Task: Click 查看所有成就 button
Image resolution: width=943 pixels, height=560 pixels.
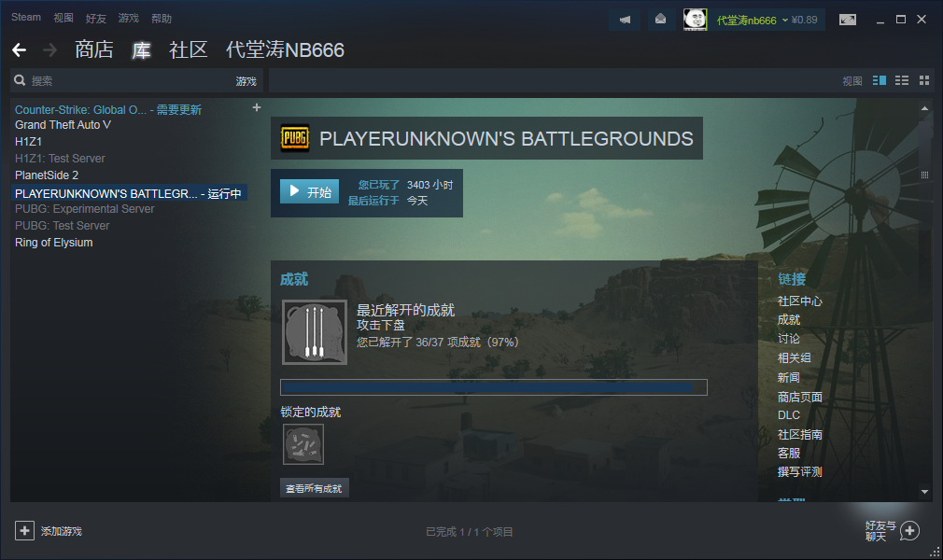Action: click(314, 488)
